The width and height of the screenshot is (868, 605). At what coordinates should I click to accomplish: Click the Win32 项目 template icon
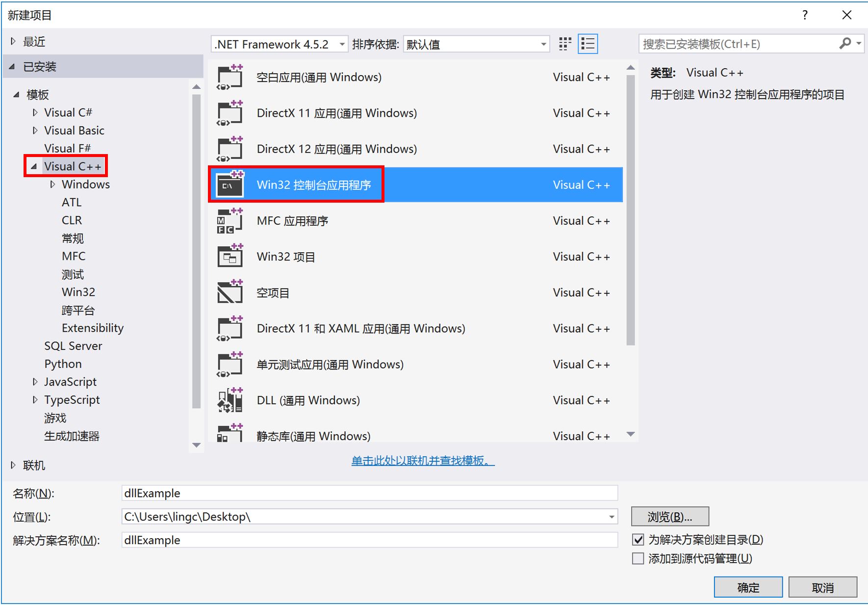(230, 257)
